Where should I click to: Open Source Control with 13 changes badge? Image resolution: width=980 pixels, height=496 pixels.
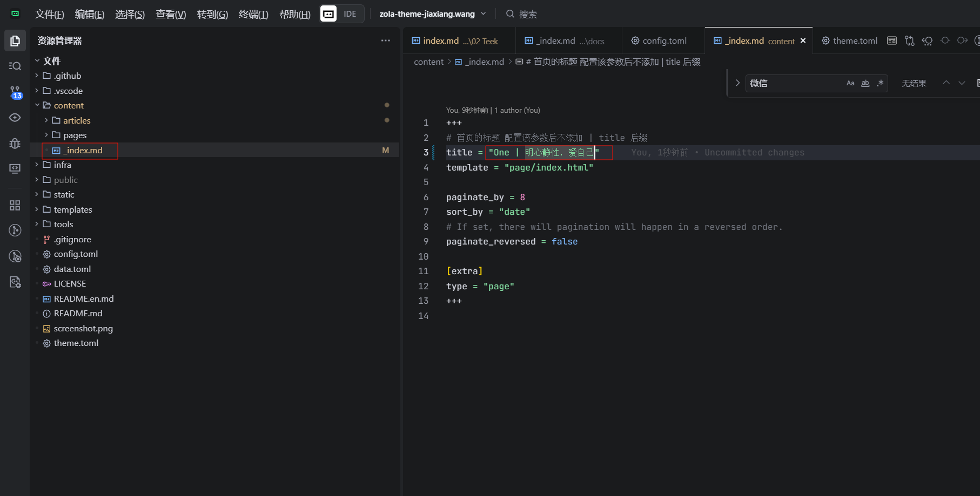click(15, 92)
